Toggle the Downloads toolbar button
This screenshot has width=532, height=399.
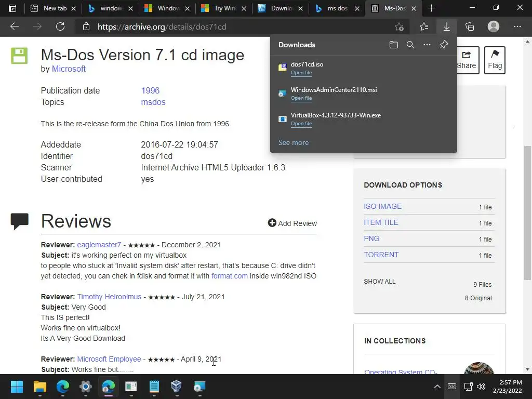[x=446, y=26]
